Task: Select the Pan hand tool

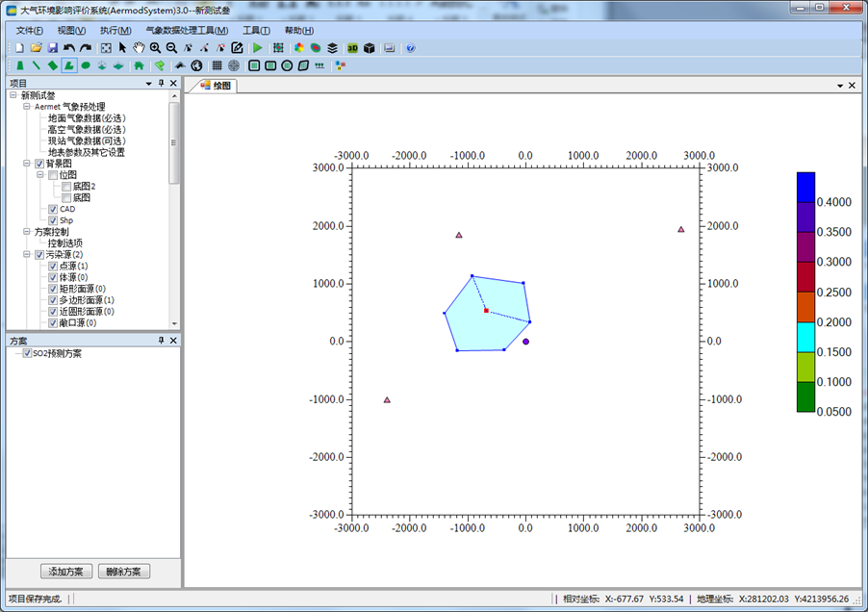Action: pos(139,47)
